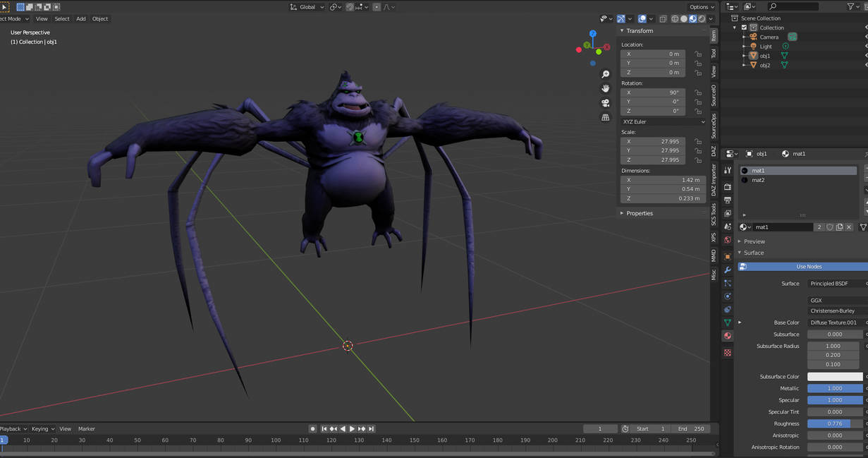This screenshot has width=868, height=458.
Task: Adjust the Metallic slider
Action: click(835, 389)
